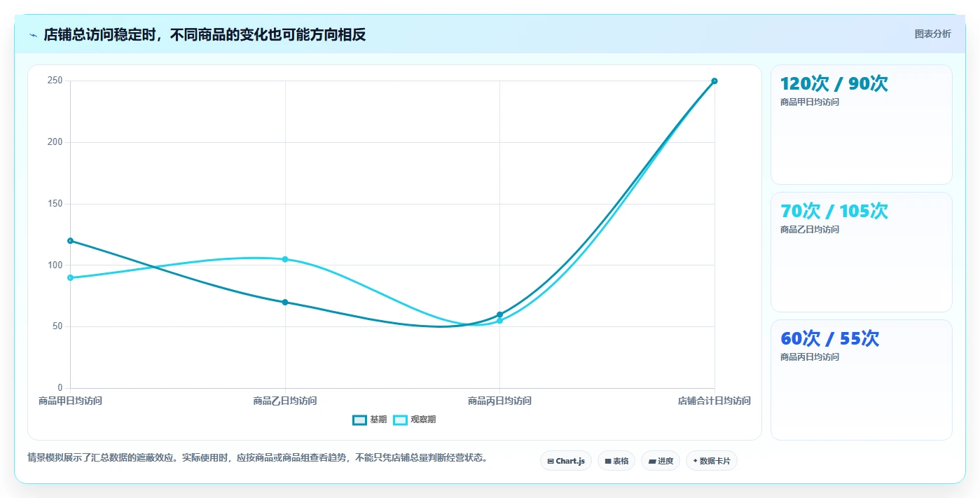The height and width of the screenshot is (498, 980).
Task: Click the lightning icon beside the title
Action: coord(33,34)
